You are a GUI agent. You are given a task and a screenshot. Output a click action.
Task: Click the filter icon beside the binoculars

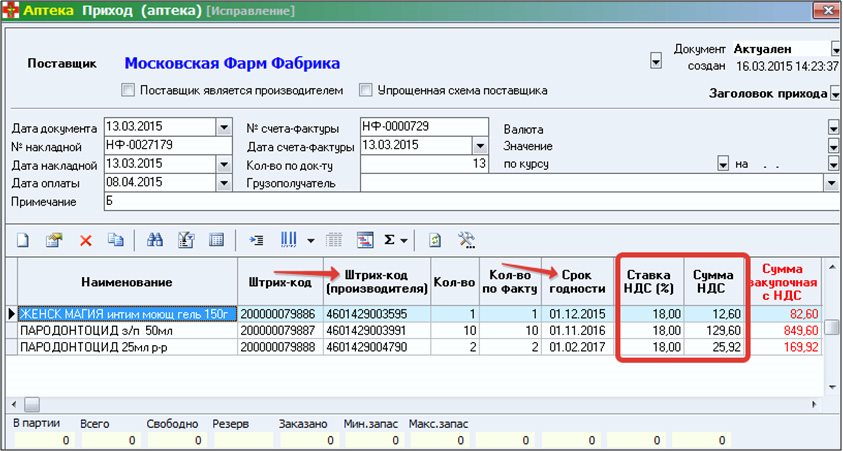pos(185,240)
